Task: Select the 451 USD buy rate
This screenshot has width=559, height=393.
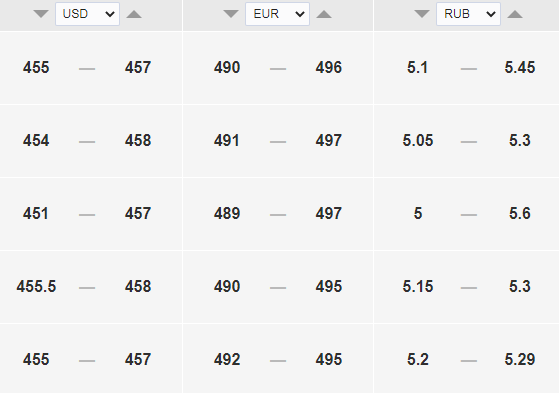Action: click(36, 214)
